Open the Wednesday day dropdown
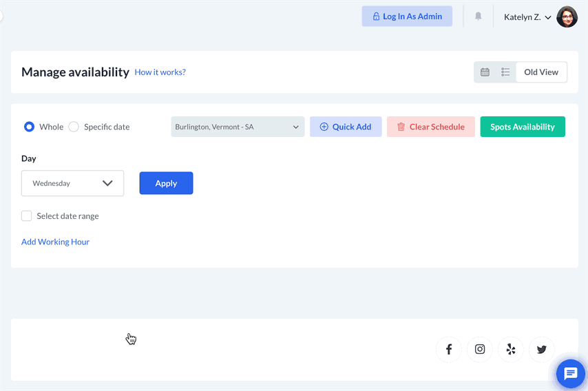Screen dimensions: 588x391 click(x=72, y=183)
